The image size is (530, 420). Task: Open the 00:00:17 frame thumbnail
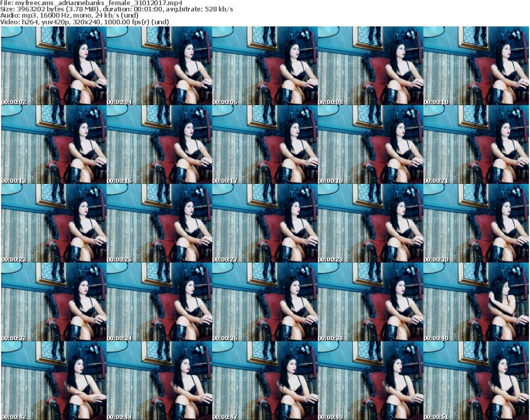264,144
